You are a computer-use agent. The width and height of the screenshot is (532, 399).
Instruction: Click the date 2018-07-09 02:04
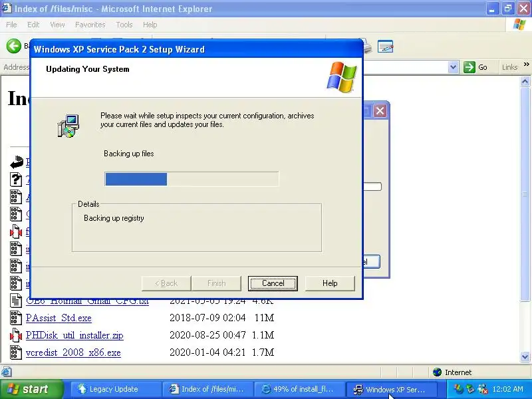tap(207, 318)
